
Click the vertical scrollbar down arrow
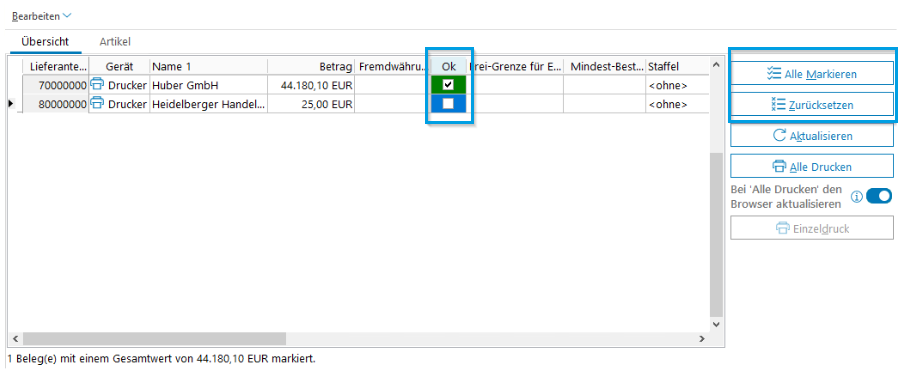click(x=716, y=324)
